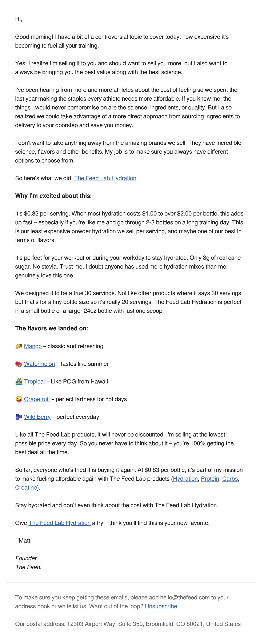The width and height of the screenshot is (256, 644).
Task: Click the Unsubscribe link in footer
Action: pyautogui.click(x=161, y=606)
